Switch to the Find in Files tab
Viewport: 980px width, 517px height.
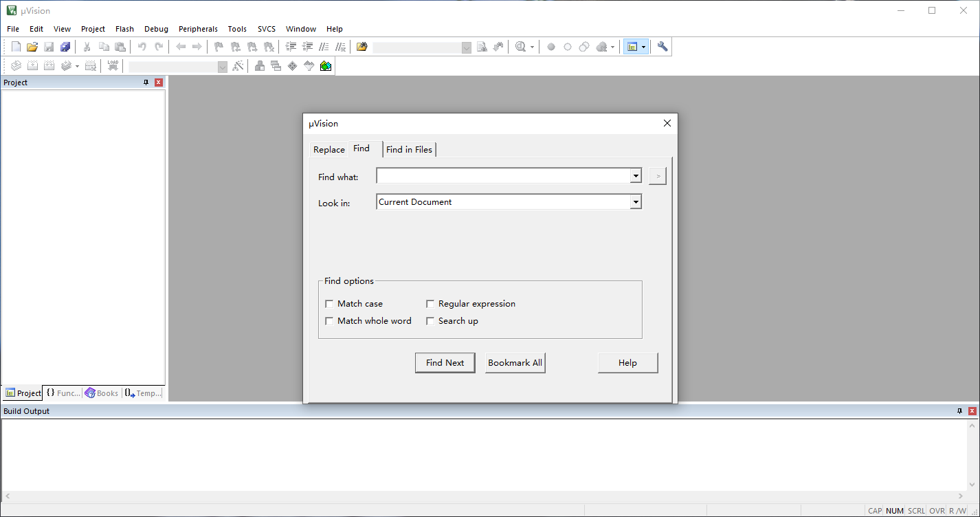point(409,149)
